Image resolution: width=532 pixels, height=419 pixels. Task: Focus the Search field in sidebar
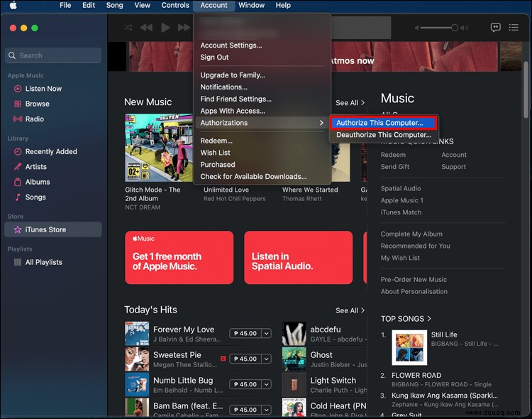tap(53, 55)
